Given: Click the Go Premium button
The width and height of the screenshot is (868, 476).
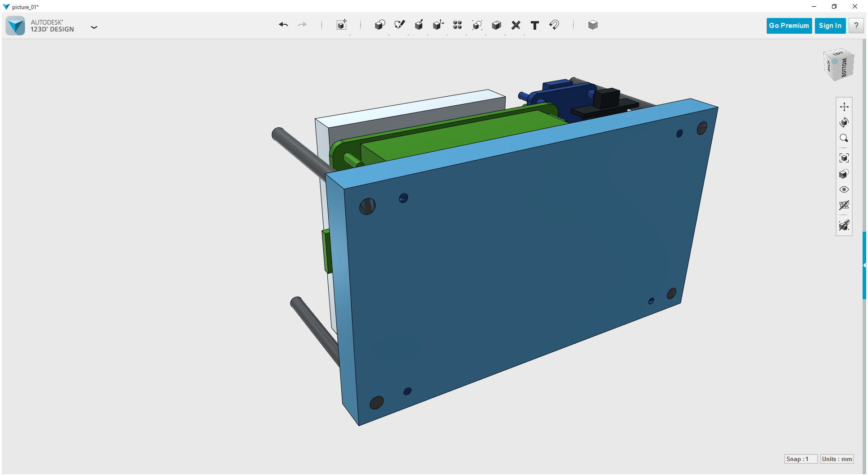Looking at the screenshot, I should [789, 26].
